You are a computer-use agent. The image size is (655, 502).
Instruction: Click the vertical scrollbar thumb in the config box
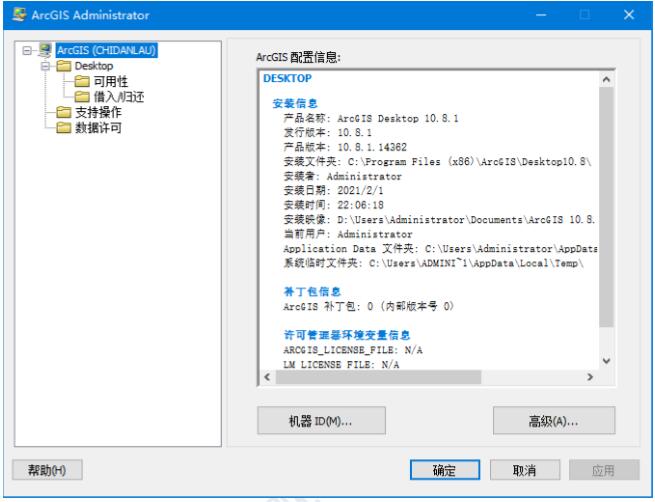[x=607, y=207]
